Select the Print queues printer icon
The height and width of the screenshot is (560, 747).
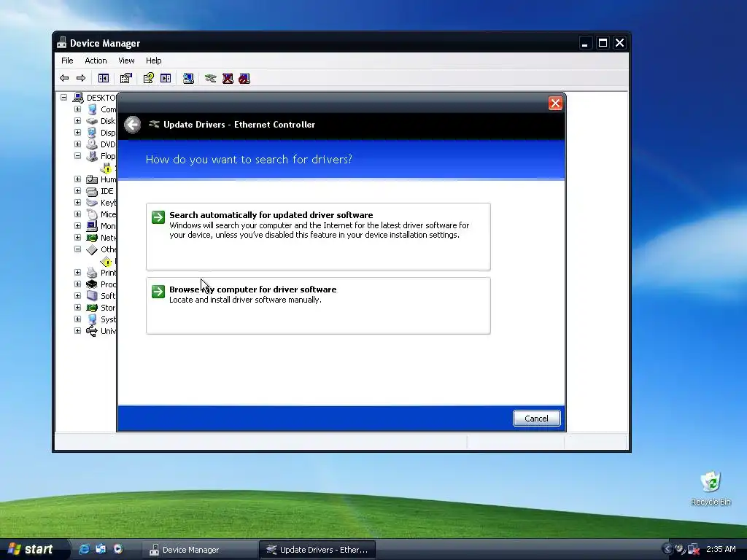pyautogui.click(x=92, y=273)
